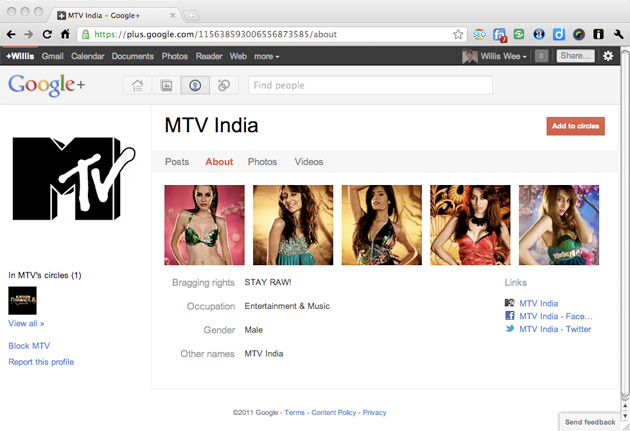Click Willis Wee avatar picture

pyautogui.click(x=470, y=56)
